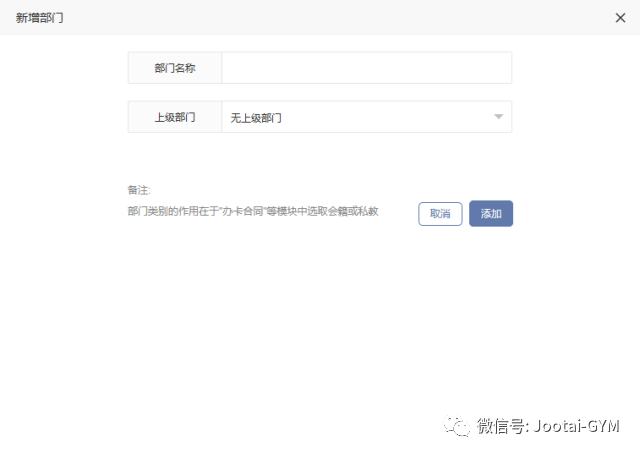Click the 备注: heading text

pyautogui.click(x=139, y=190)
